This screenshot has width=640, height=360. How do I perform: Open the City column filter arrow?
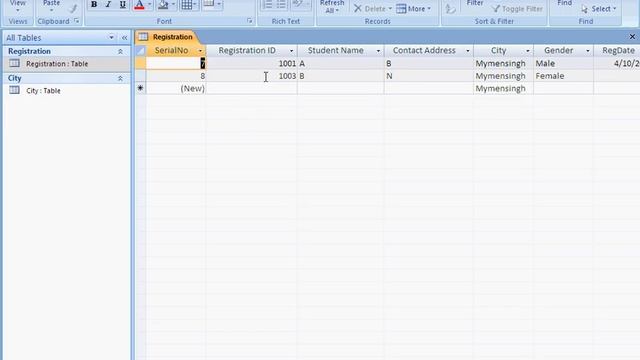(x=528, y=51)
